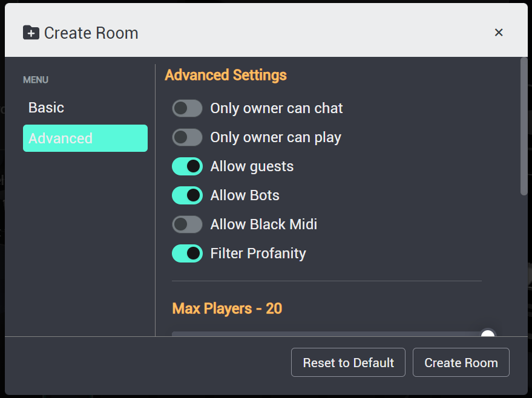Click the Create Room button

(461, 362)
